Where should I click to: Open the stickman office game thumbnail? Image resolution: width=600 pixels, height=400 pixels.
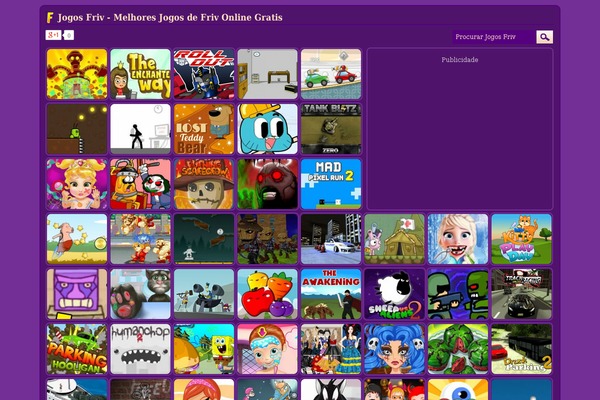click(140, 129)
